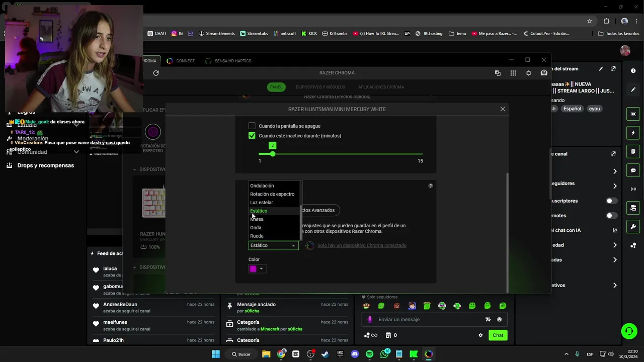644x362 pixels.
Task: Open the Español tag
Action: 572,109
